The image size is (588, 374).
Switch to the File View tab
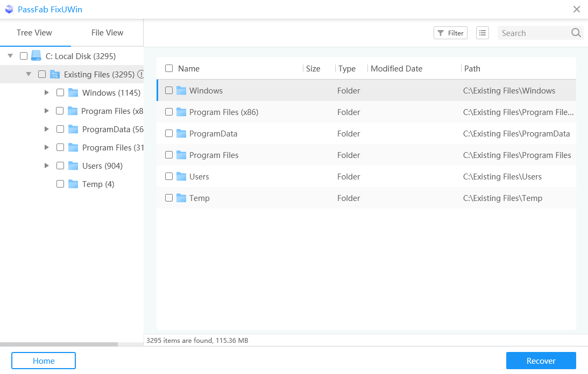[x=107, y=33]
